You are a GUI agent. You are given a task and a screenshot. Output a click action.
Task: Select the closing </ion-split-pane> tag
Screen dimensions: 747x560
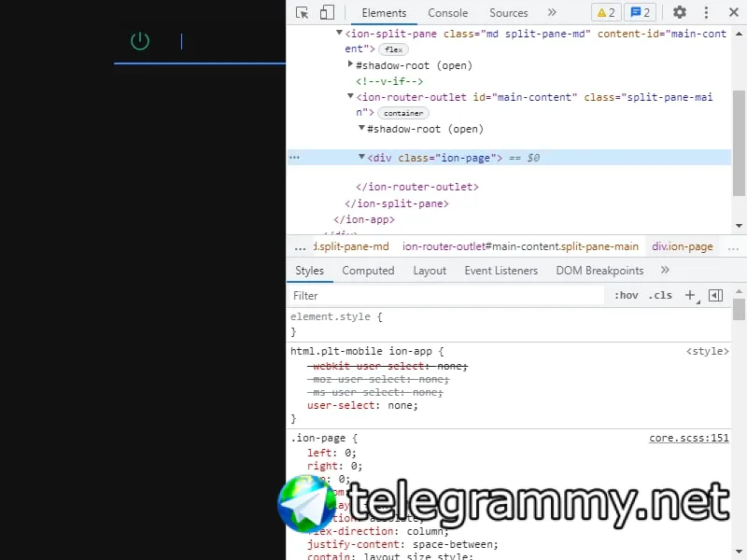(x=396, y=203)
